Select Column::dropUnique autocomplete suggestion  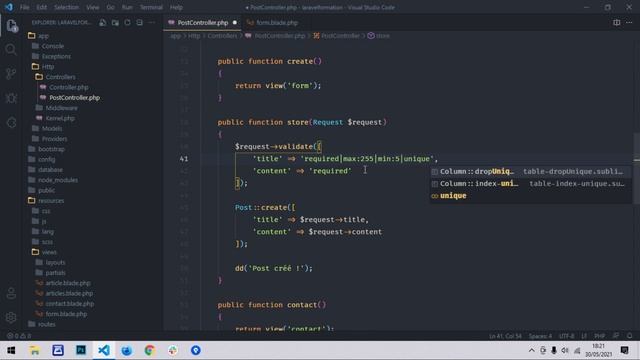[531, 171]
